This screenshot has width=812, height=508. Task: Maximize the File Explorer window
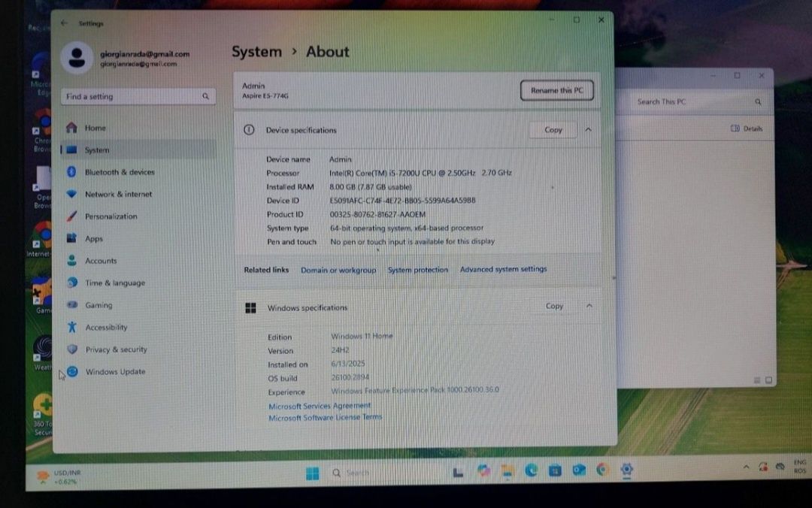(x=737, y=76)
